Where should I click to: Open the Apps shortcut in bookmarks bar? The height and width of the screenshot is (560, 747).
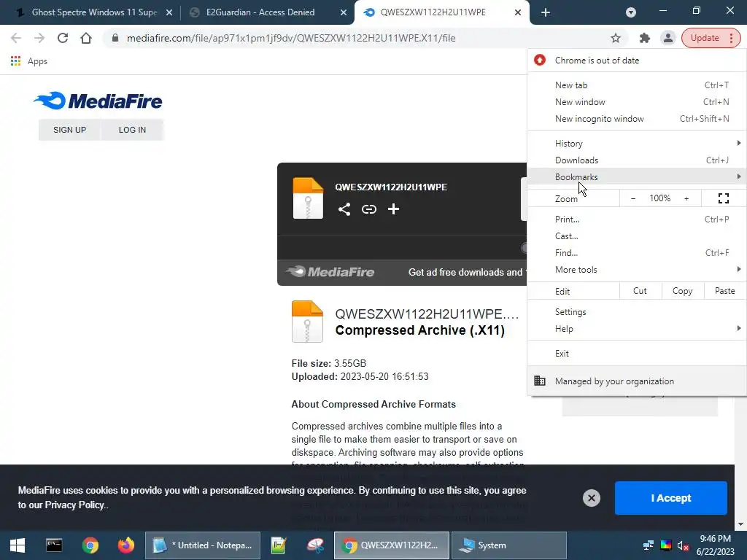tap(29, 61)
